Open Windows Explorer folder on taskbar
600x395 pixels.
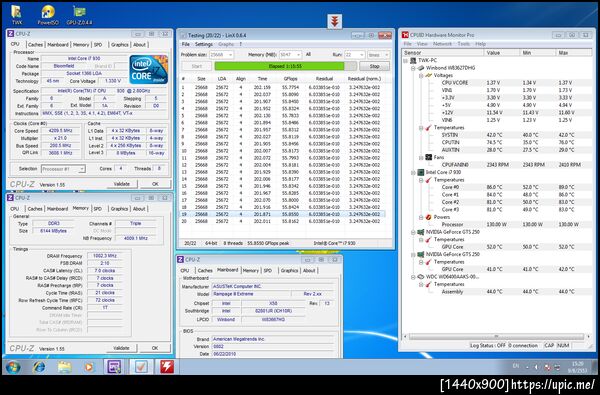pyautogui.click(x=64, y=367)
